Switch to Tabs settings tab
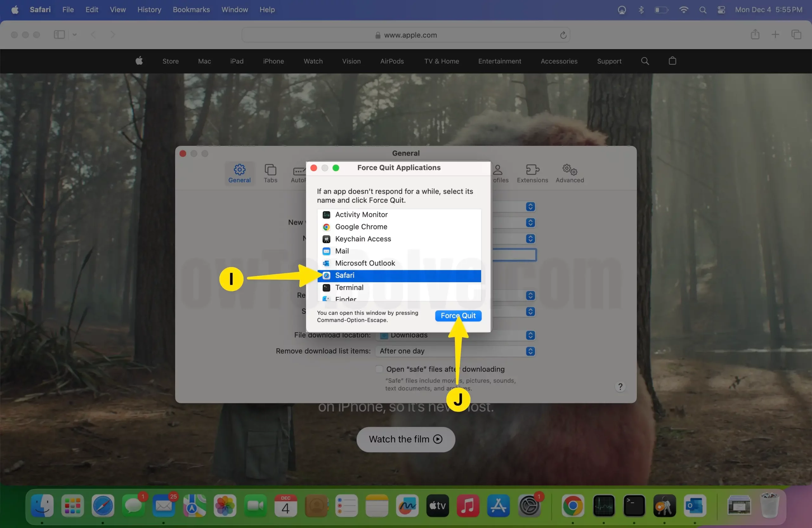 point(270,173)
